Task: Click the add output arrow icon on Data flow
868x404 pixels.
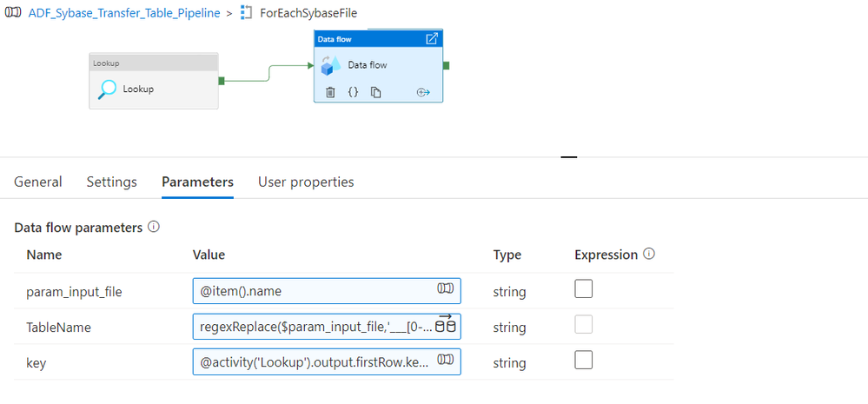Action: (x=424, y=92)
